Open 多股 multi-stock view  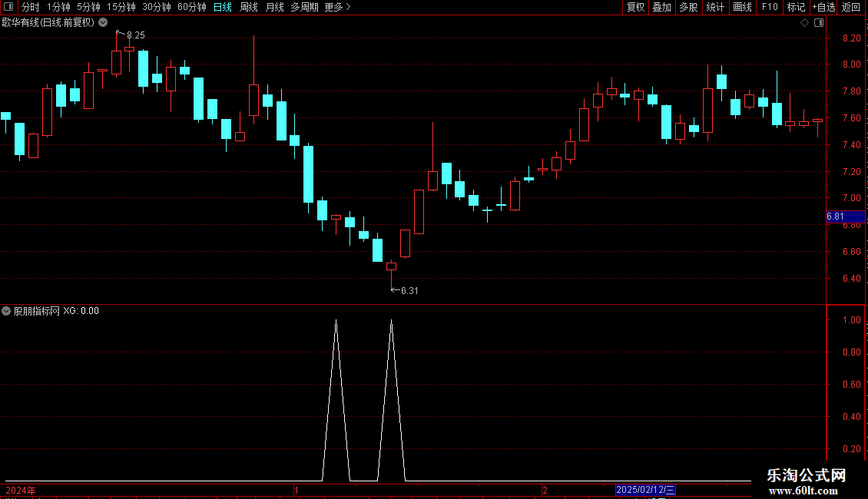click(688, 7)
